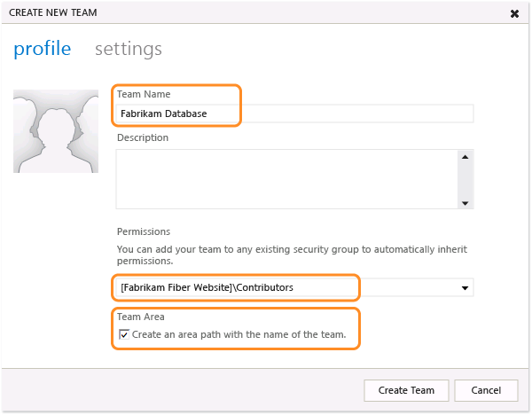Screen dimensions: 532x415
Task: Click the Team Area label
Action: [x=140, y=316]
